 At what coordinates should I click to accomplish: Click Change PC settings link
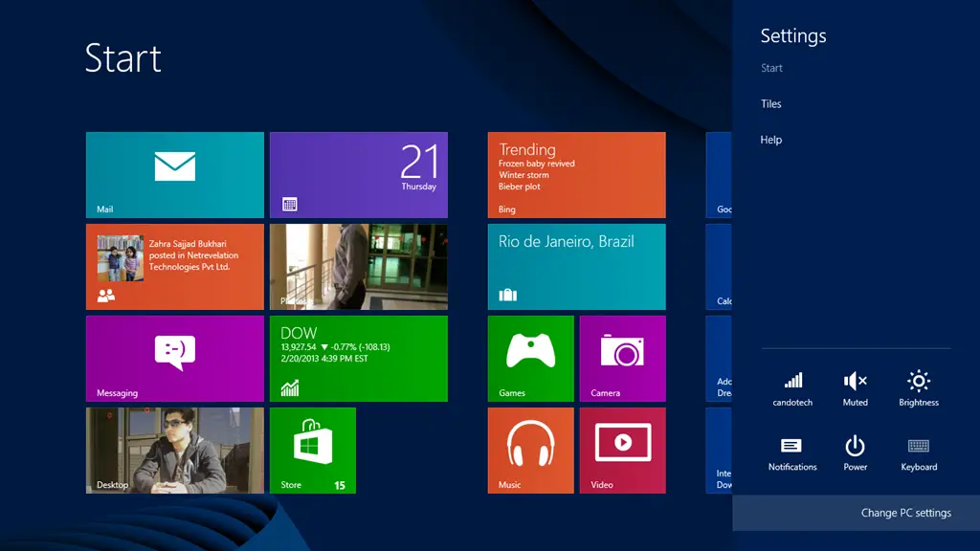pos(905,513)
